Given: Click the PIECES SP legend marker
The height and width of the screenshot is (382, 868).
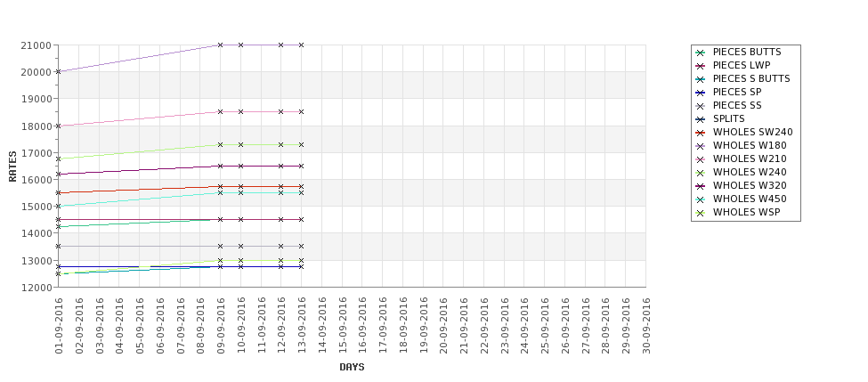Looking at the screenshot, I should pyautogui.click(x=701, y=93).
